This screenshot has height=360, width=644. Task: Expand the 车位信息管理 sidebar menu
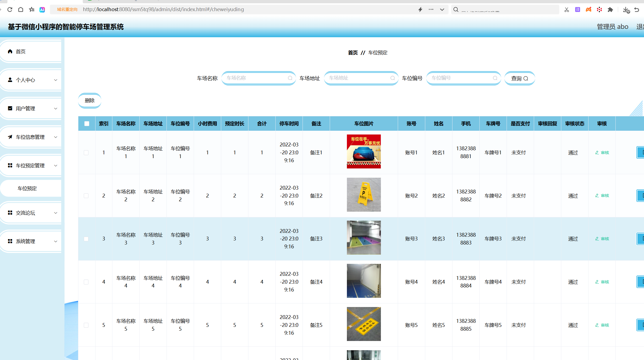point(31,137)
